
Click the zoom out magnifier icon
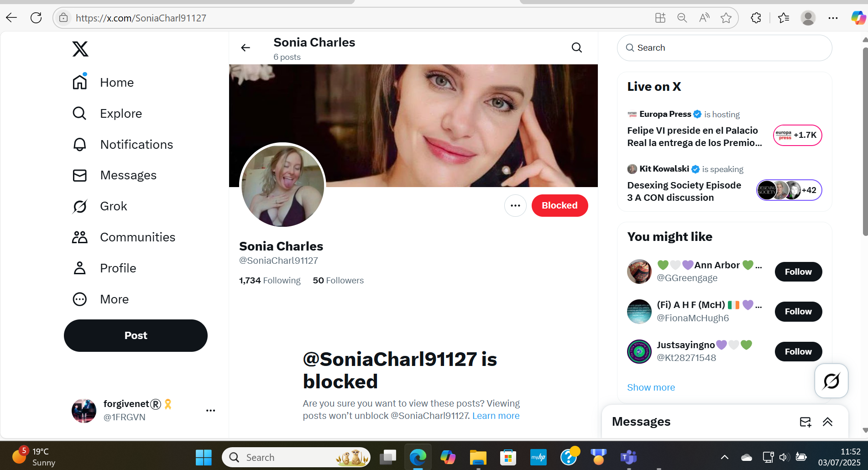point(682,18)
